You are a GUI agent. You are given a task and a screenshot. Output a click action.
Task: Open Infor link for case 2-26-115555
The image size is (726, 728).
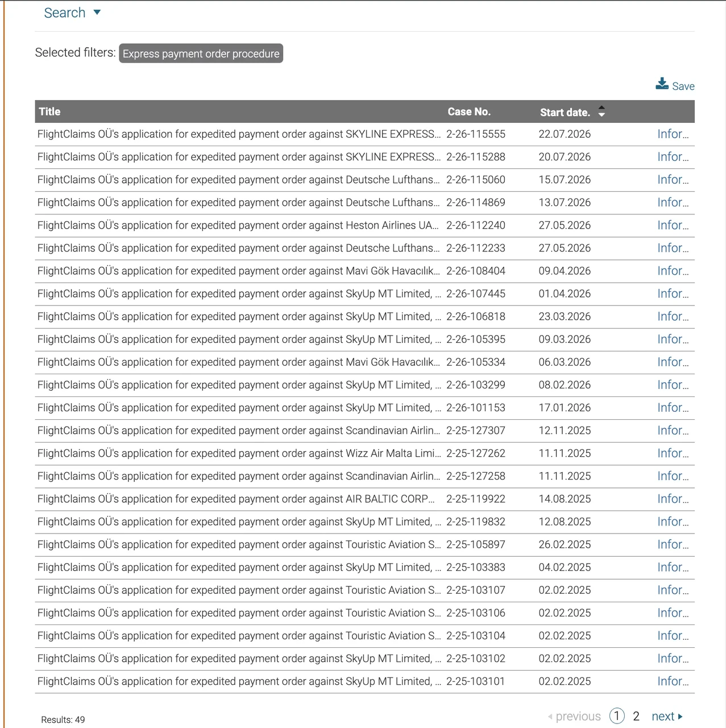pos(673,134)
